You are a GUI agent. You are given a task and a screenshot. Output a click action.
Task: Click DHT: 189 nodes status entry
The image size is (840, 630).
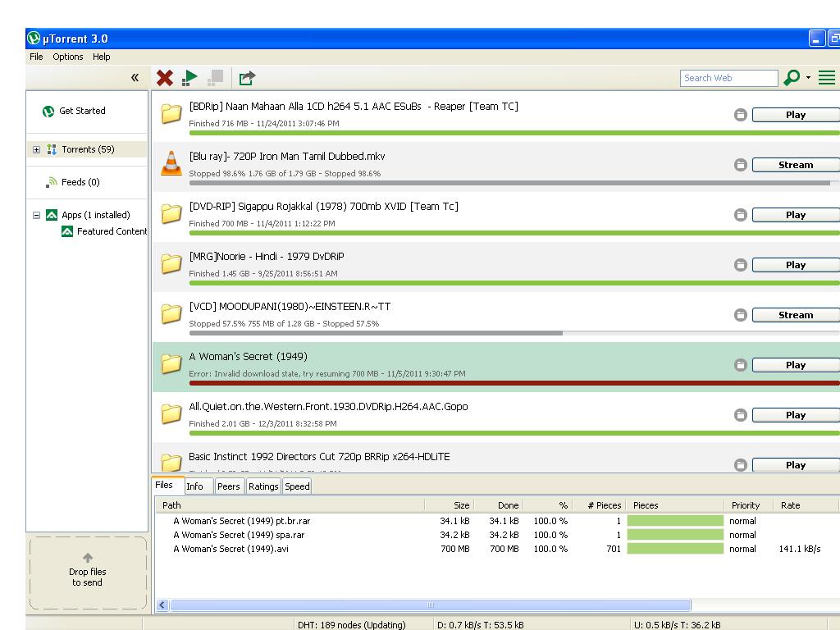[x=351, y=624]
